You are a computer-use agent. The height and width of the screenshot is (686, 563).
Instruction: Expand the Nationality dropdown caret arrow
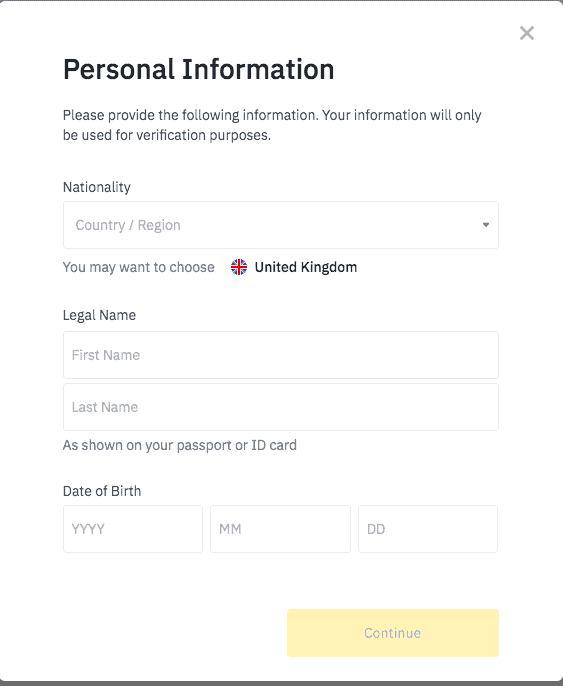click(486, 225)
